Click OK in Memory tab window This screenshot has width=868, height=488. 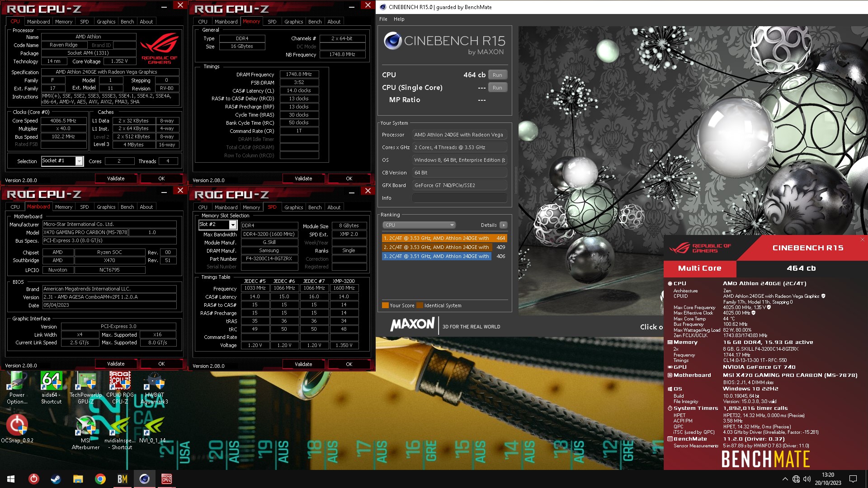(349, 178)
